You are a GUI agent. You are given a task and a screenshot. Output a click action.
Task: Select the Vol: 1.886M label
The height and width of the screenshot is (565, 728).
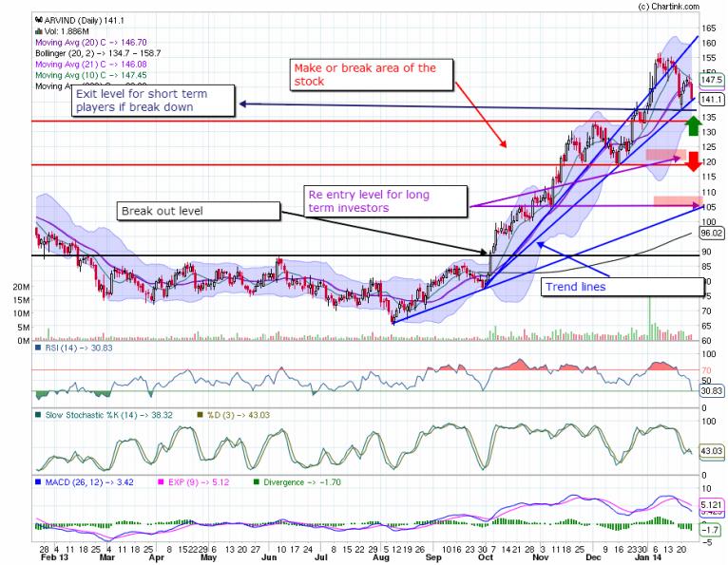(x=67, y=31)
